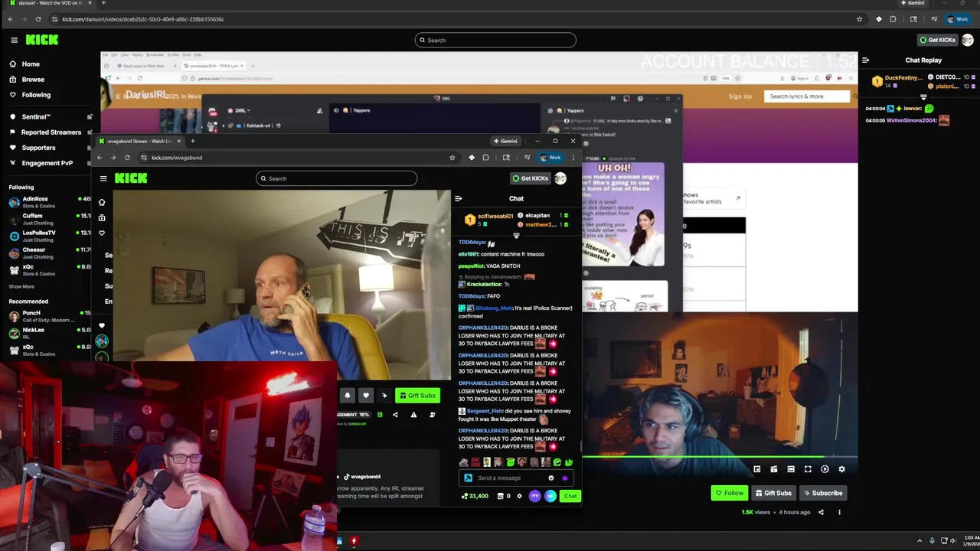This screenshot has width=980, height=551.
Task: Open playback speed control on VOD player
Action: pyautogui.click(x=825, y=470)
